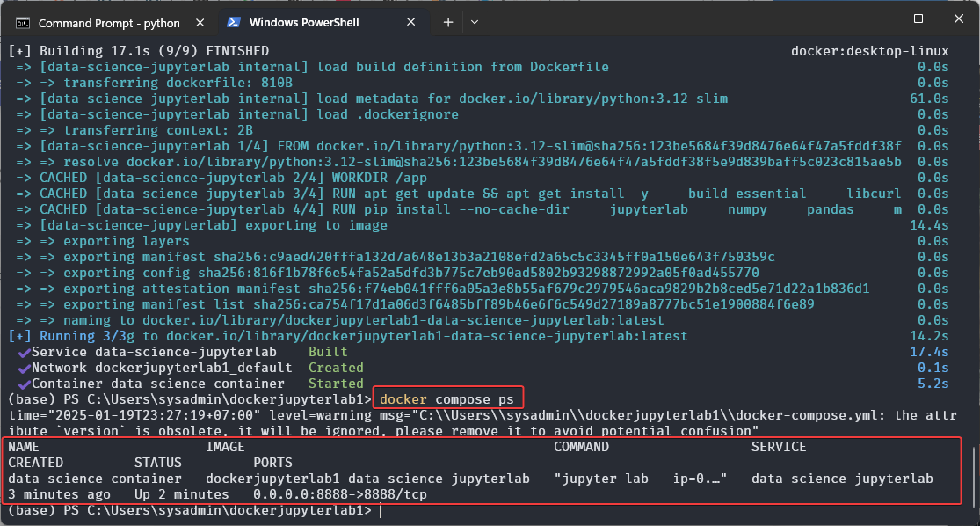This screenshot has width=980, height=526.
Task: Click the last prompt line cursor
Action: 381,510
